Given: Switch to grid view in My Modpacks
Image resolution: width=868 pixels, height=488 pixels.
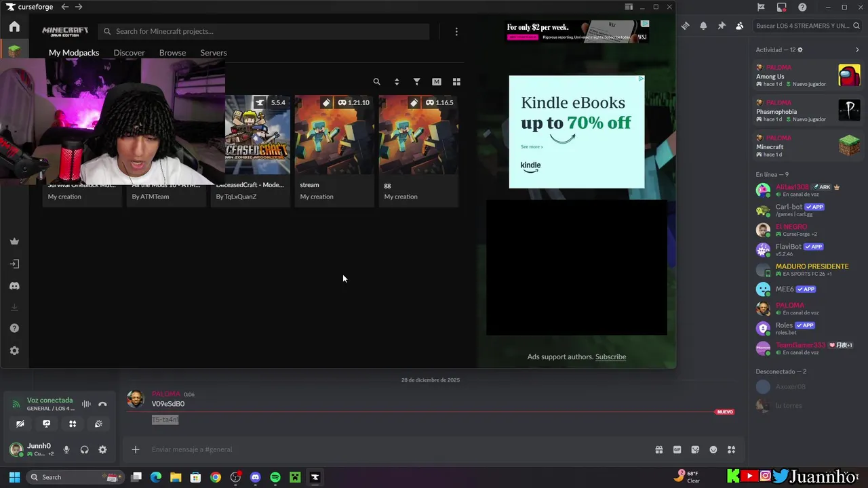Looking at the screenshot, I should tap(456, 81).
